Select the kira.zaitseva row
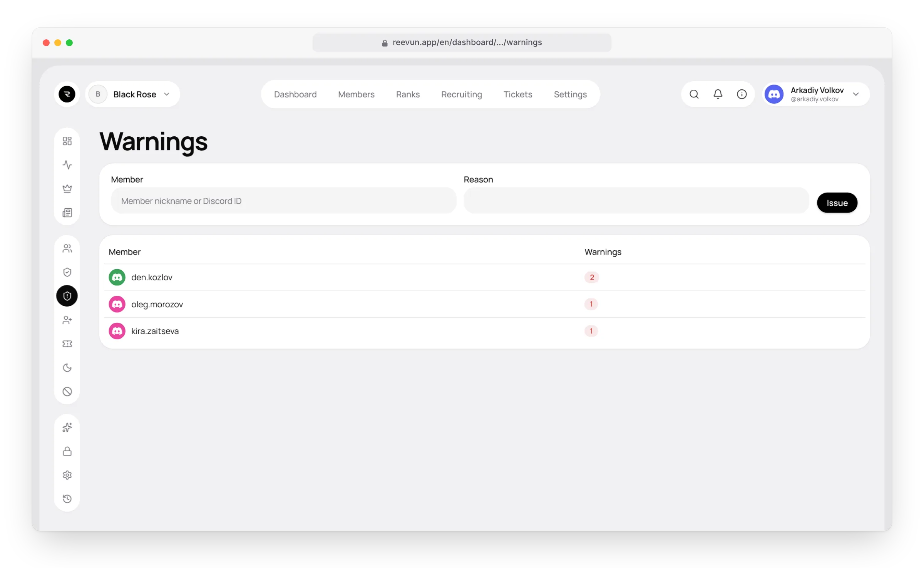Image resolution: width=924 pixels, height=568 pixels. 484,331
